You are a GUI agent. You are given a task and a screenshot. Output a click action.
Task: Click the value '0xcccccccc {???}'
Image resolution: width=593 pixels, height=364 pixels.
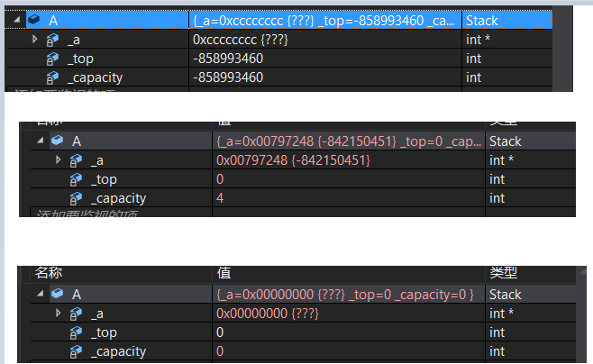(241, 40)
